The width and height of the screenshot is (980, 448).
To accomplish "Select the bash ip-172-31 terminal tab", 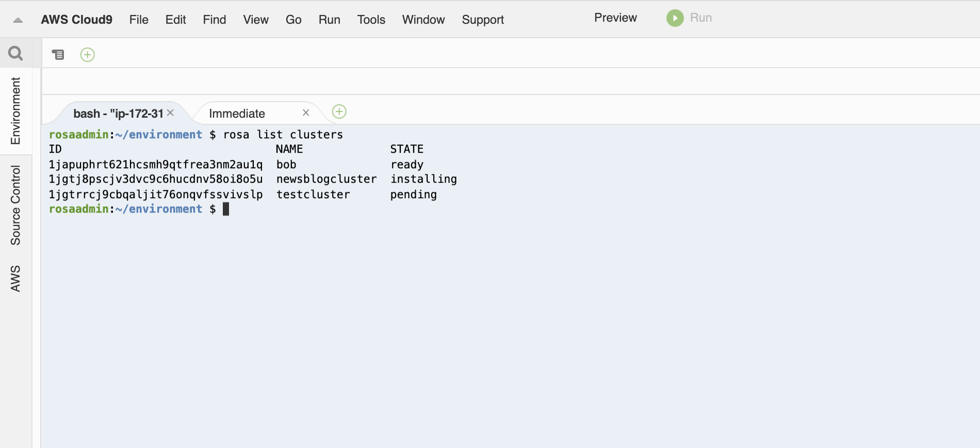I will [x=118, y=114].
